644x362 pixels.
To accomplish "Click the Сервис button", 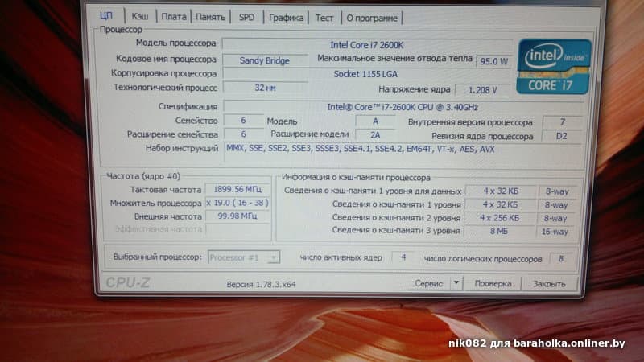I will (x=429, y=284).
